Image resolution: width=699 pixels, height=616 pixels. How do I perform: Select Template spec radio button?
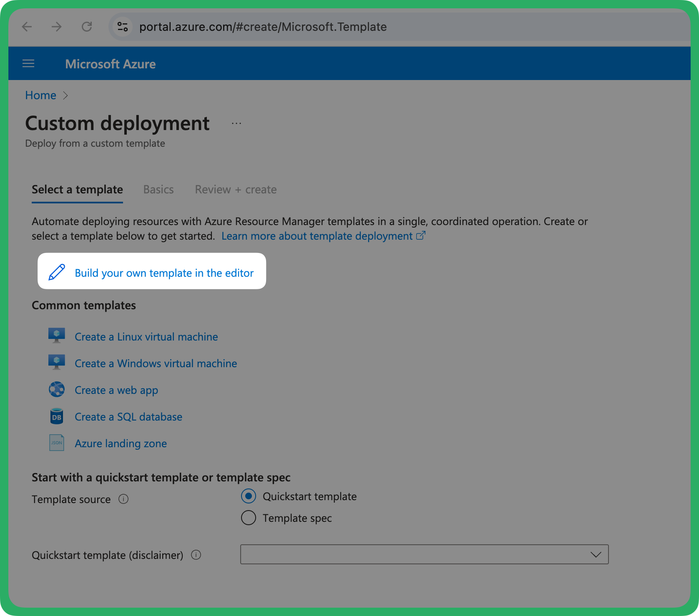(x=249, y=518)
